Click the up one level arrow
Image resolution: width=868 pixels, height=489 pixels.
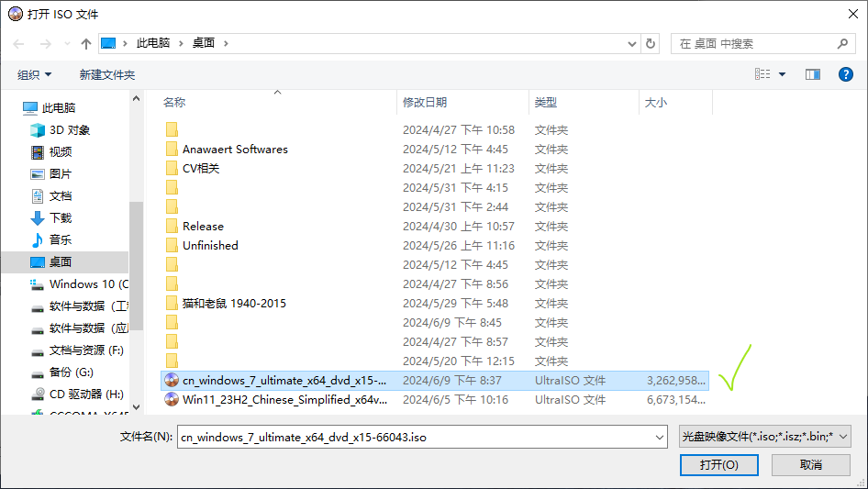pos(86,44)
